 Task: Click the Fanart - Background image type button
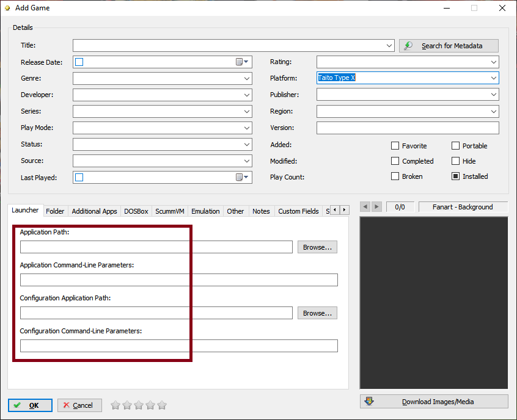coord(463,207)
